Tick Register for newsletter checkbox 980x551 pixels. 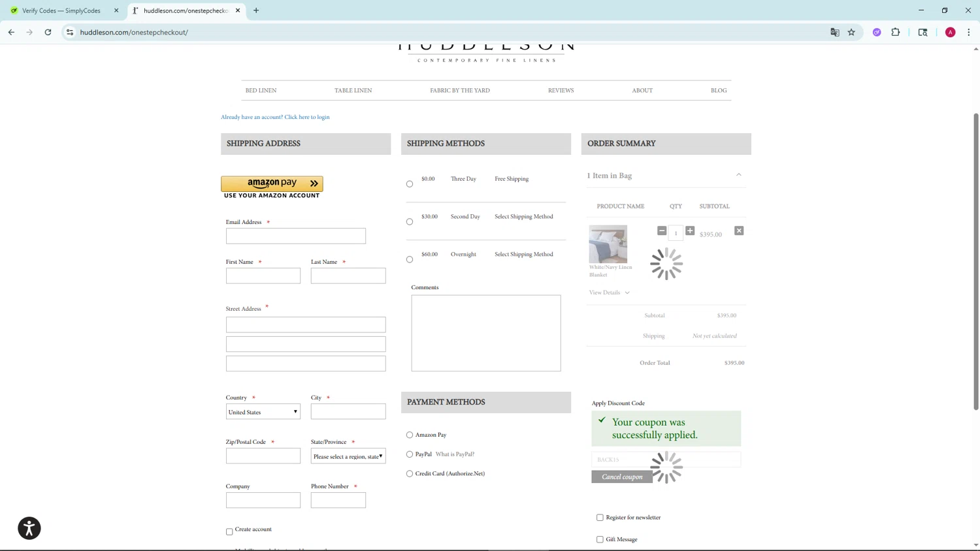600,518
